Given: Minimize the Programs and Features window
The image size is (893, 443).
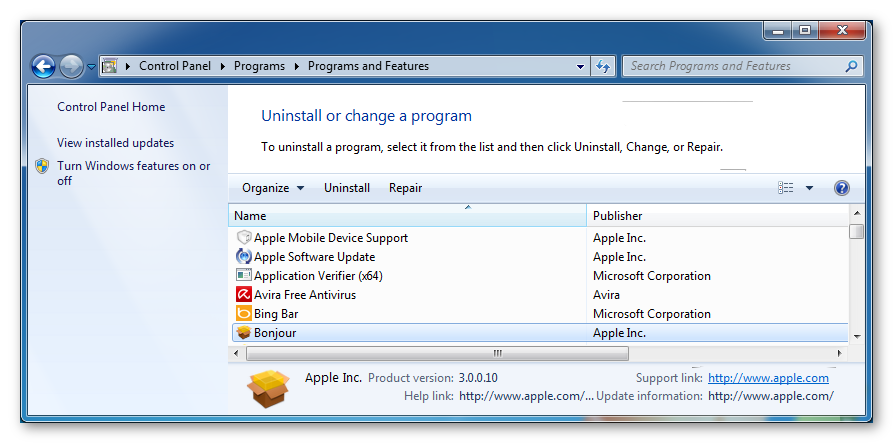Looking at the screenshot, I should (x=778, y=31).
